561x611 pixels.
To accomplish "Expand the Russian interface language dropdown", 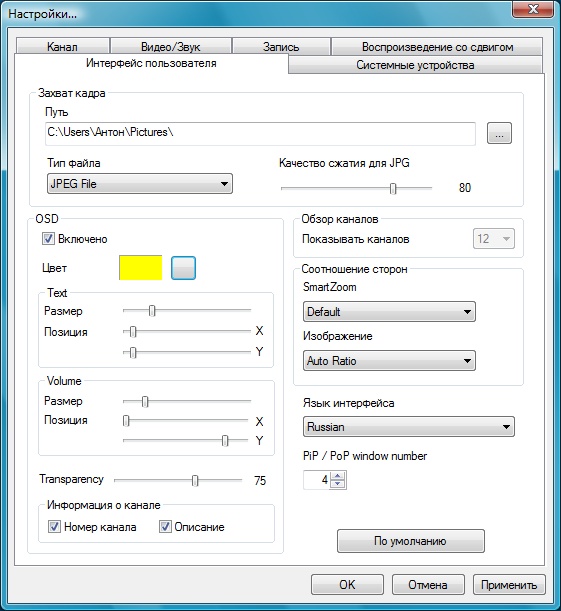I will point(409,427).
